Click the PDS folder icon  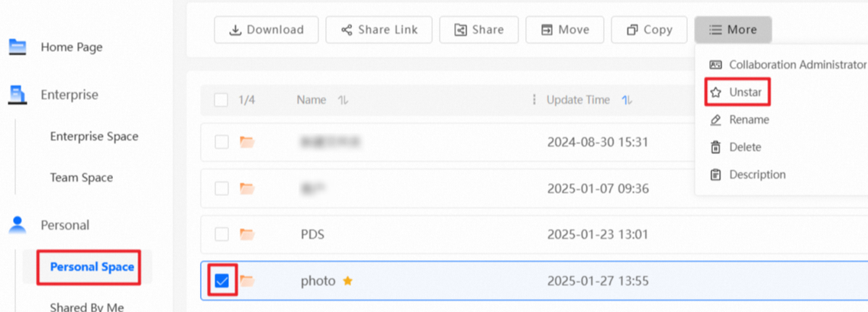[247, 234]
